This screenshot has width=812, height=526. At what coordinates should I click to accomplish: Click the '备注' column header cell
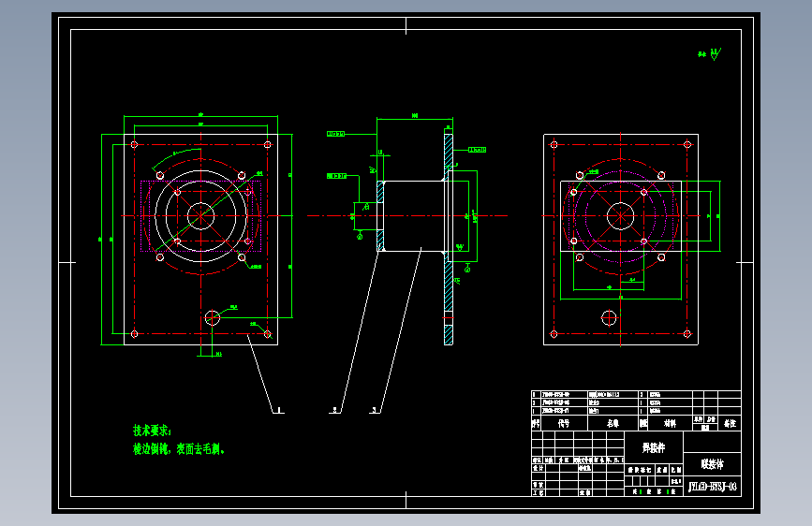coord(730,423)
